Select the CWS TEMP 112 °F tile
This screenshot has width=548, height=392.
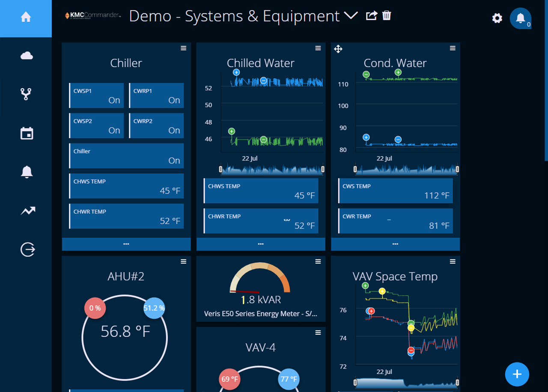click(395, 191)
